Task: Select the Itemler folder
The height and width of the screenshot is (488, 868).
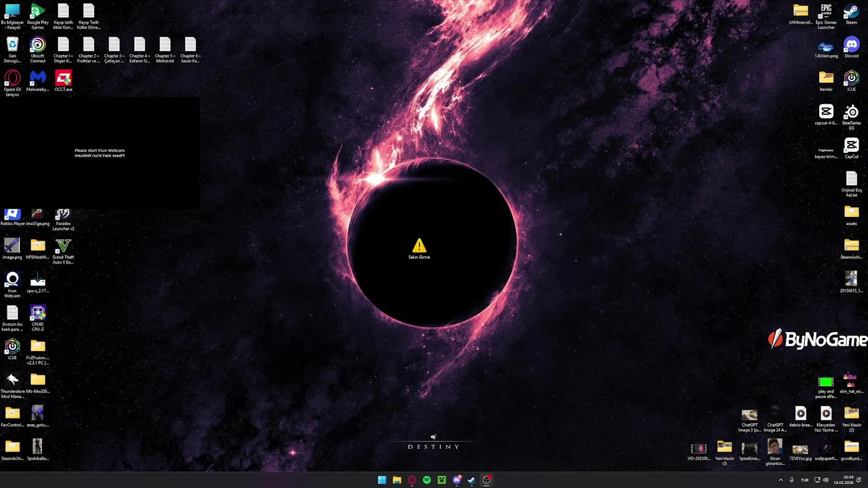Action: (x=826, y=79)
